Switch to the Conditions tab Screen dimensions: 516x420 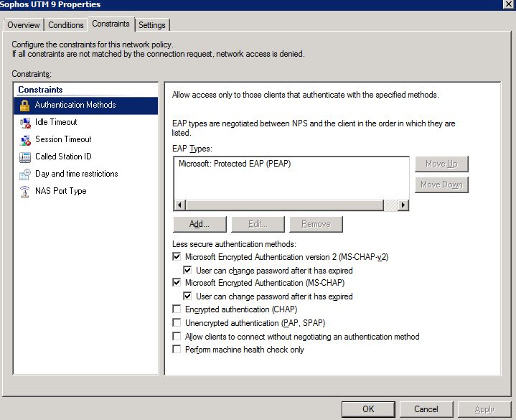(x=66, y=25)
